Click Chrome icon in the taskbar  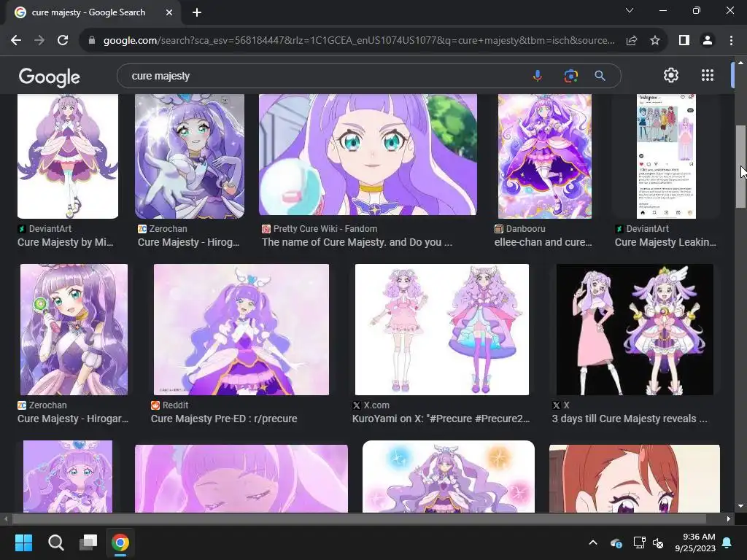(x=120, y=542)
